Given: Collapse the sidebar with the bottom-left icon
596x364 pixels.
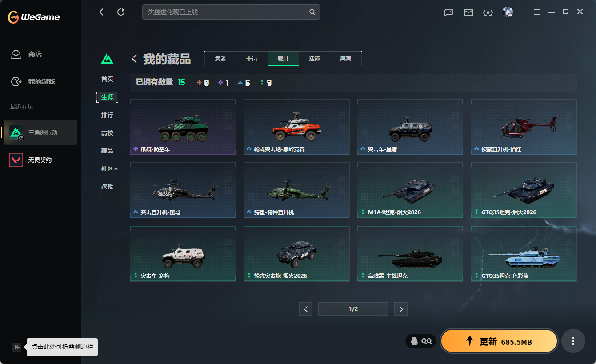Looking at the screenshot, I should (16, 347).
